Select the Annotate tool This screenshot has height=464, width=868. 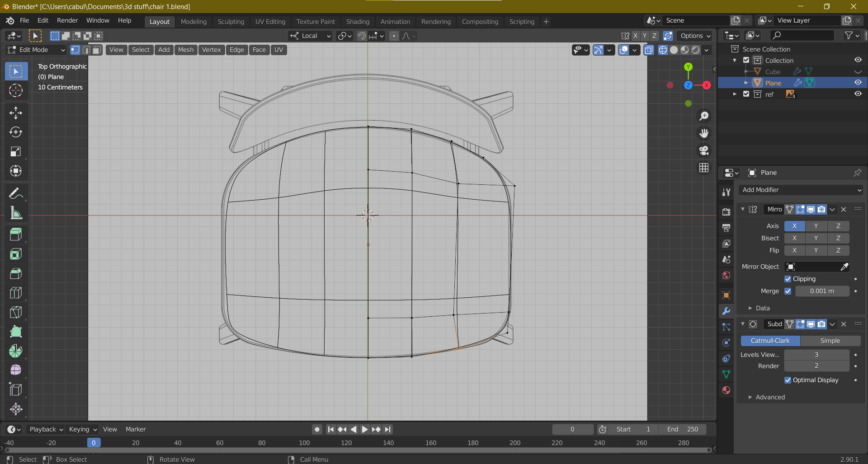pos(16,194)
